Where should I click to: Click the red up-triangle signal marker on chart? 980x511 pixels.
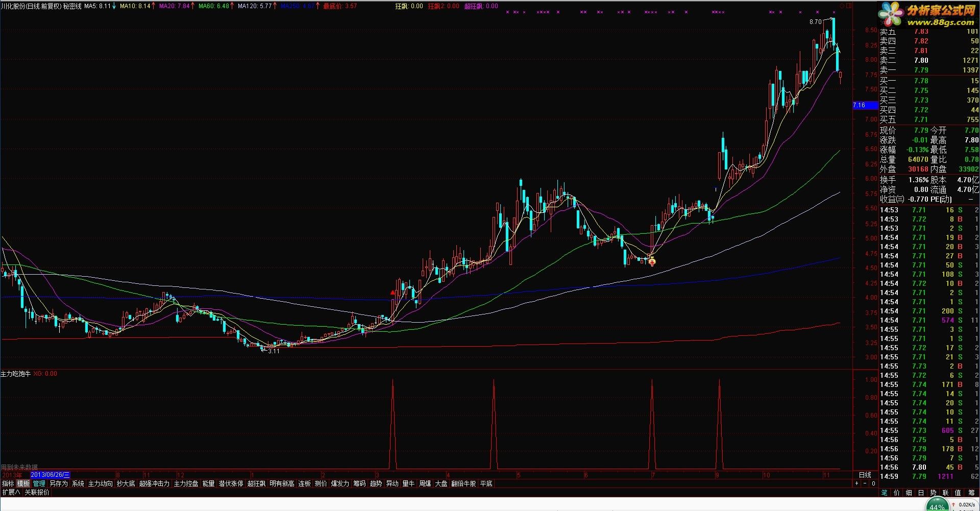coord(393,293)
